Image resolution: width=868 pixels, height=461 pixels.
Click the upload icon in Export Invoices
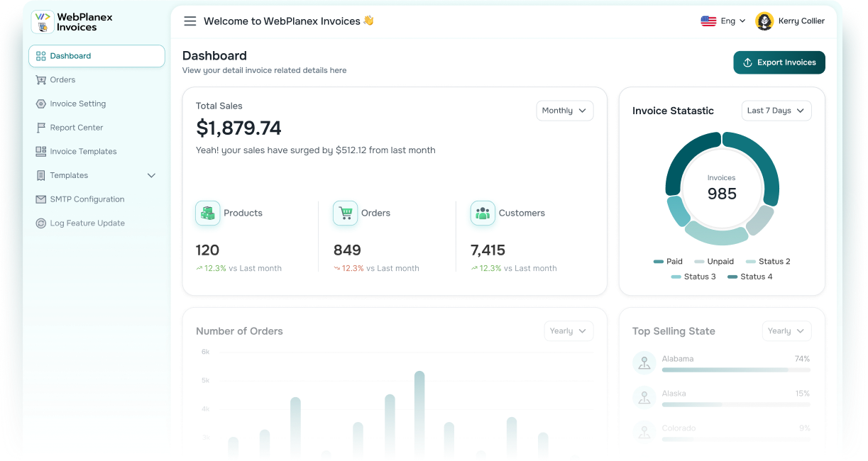(x=747, y=62)
